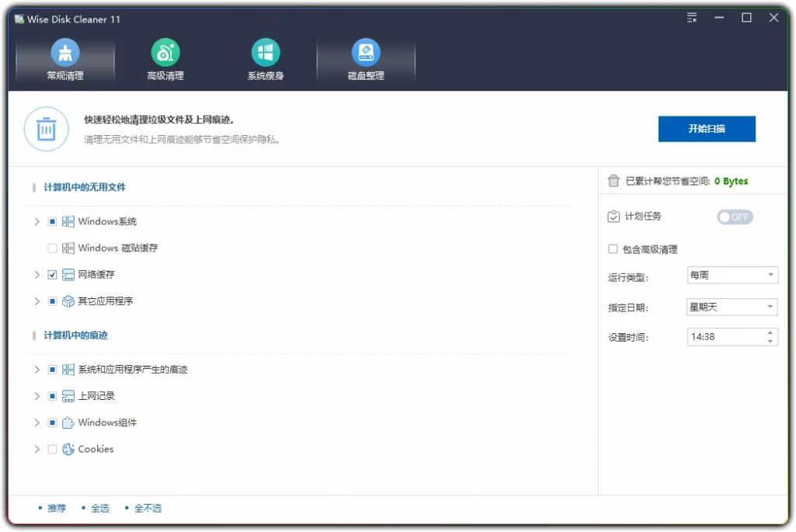Open the 运行类型 frequency dropdown showing 每周
This screenshot has width=796, height=532.
pos(731,275)
